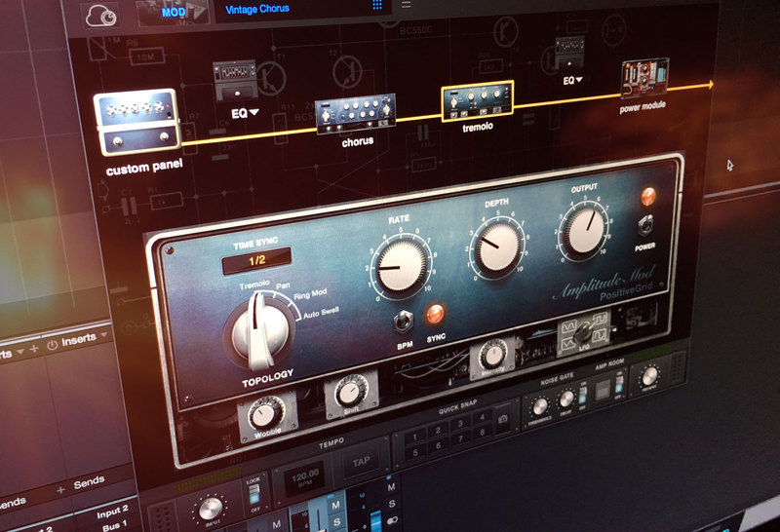
Task: Click the red power LED on the tremolo panel
Action: pos(647,197)
